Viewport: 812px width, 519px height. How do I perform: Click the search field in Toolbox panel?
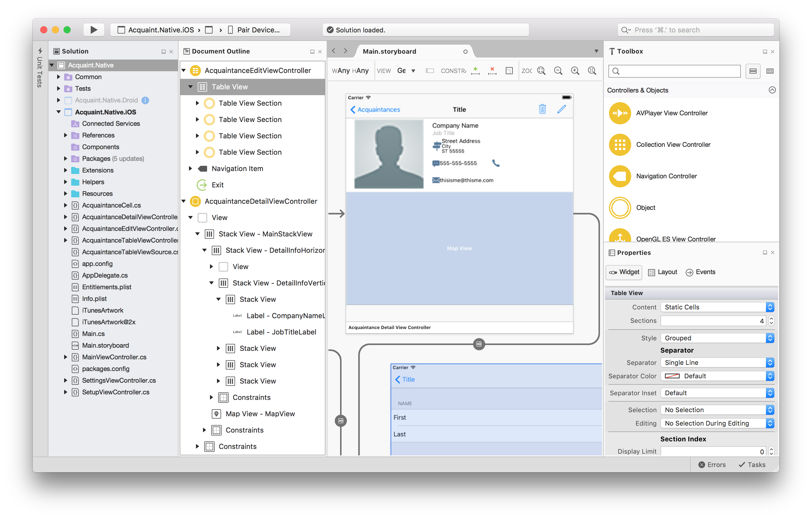(677, 71)
